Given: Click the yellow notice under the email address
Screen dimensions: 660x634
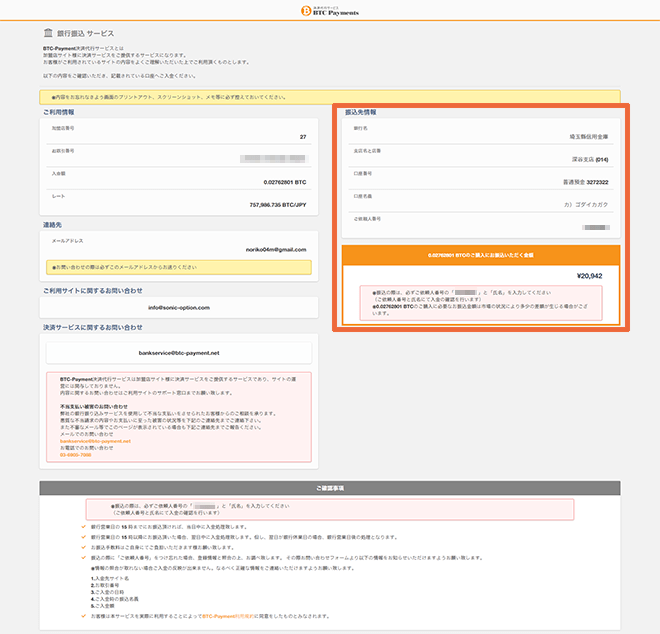Looking at the screenshot, I should [x=179, y=267].
